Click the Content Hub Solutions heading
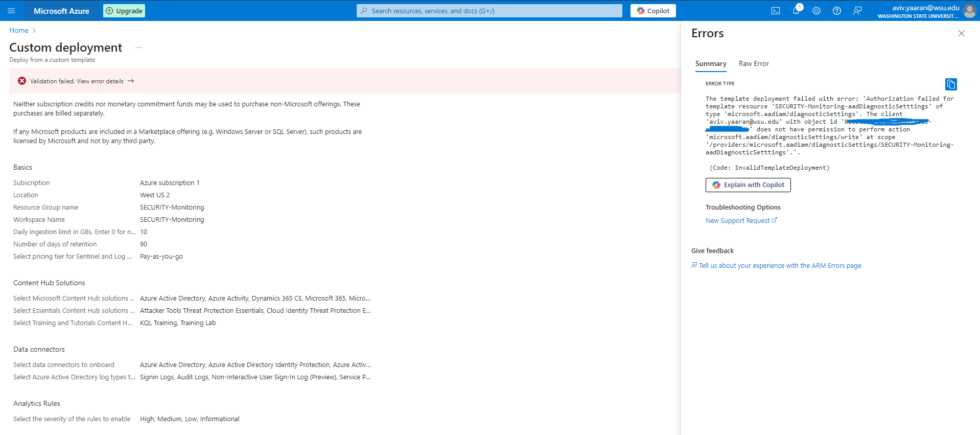This screenshot has width=980, height=435. click(49, 283)
